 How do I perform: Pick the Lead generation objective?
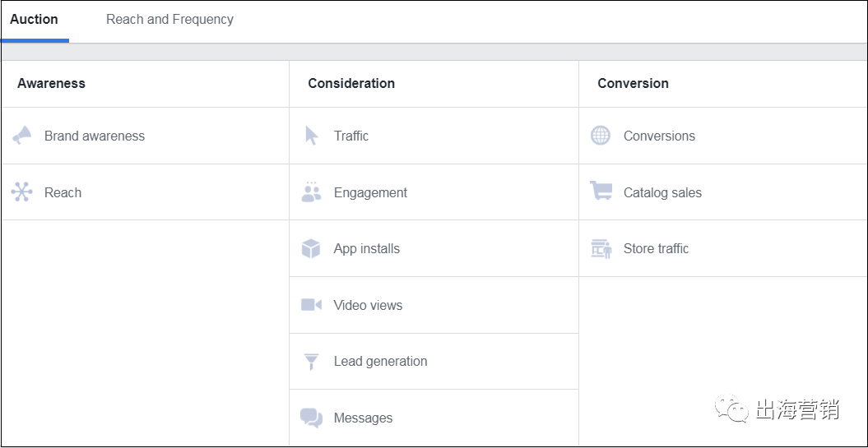[x=380, y=361]
